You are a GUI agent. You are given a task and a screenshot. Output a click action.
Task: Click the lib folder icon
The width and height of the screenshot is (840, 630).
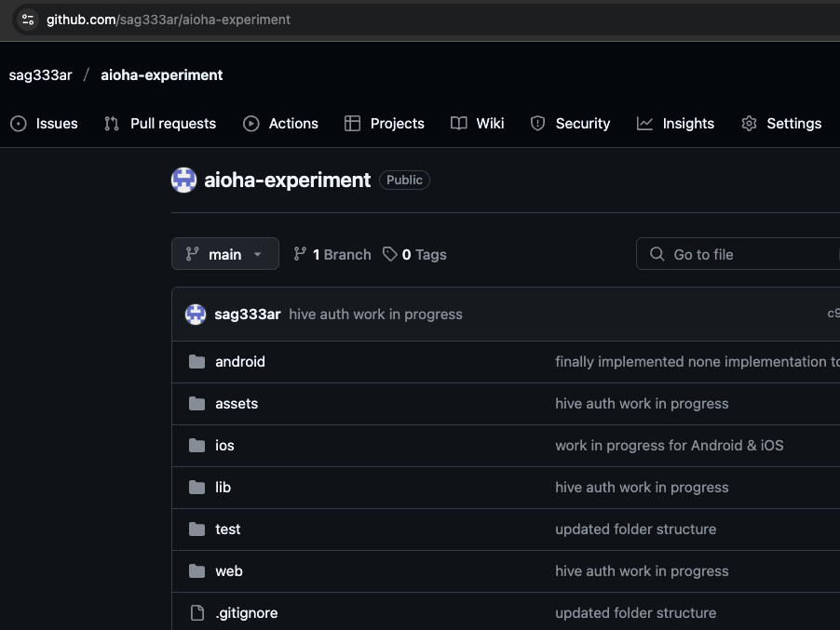197,487
